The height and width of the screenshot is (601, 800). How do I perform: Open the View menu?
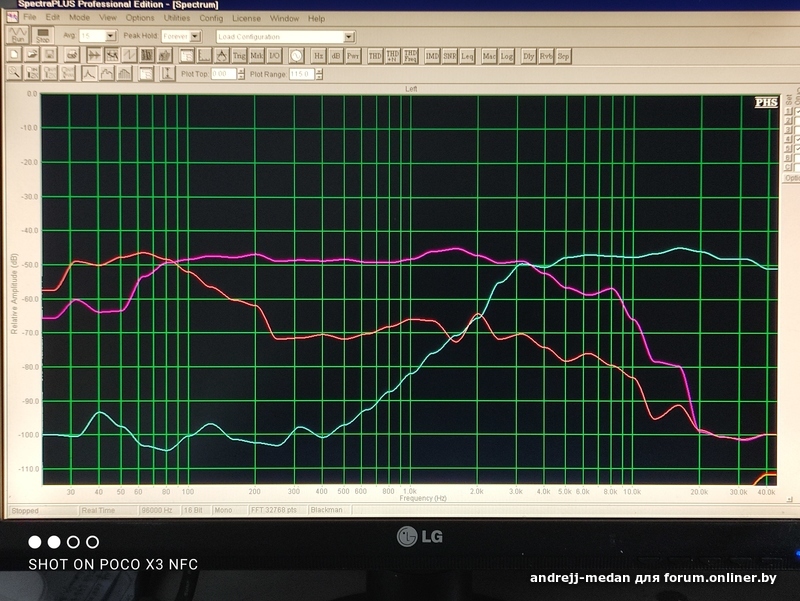click(x=108, y=17)
